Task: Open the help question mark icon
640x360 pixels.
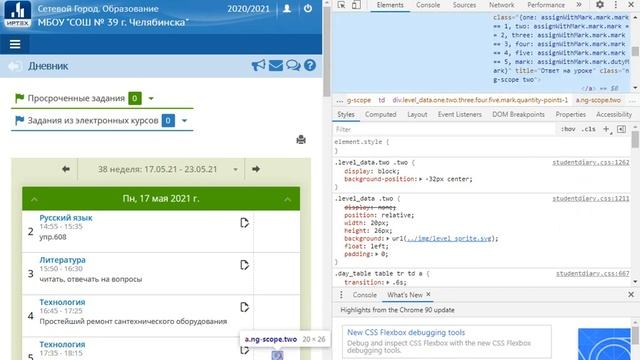Action: coord(310,65)
